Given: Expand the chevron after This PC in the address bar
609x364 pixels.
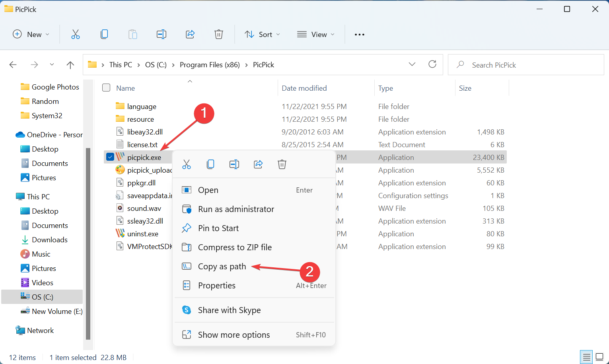Looking at the screenshot, I should [x=138, y=65].
